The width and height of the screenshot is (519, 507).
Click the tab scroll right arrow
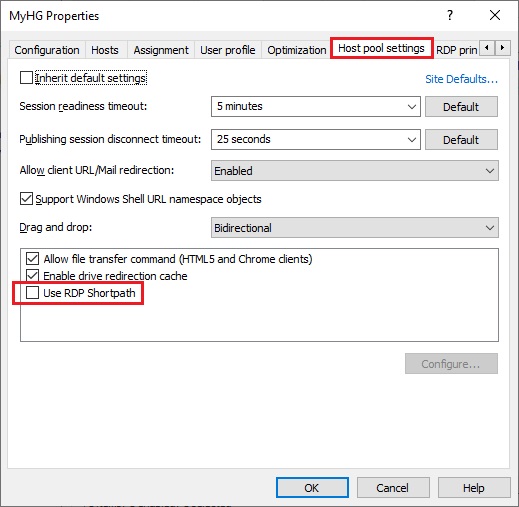(503, 48)
